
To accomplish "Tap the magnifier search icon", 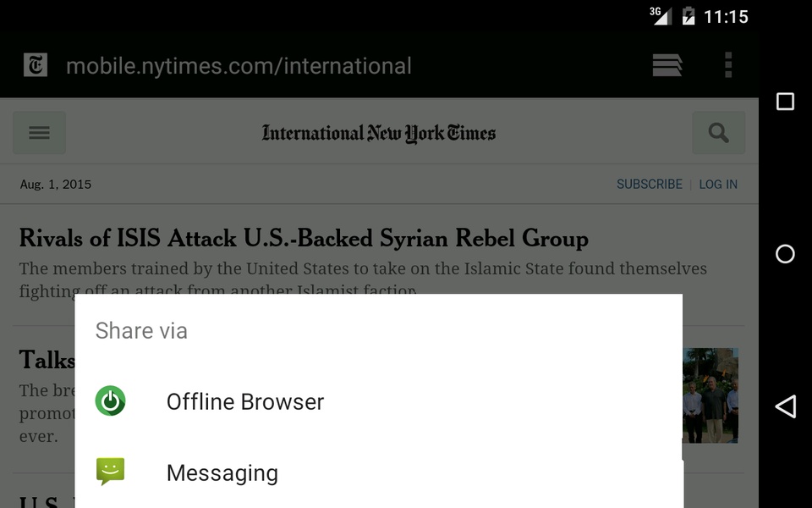I will coord(719,133).
